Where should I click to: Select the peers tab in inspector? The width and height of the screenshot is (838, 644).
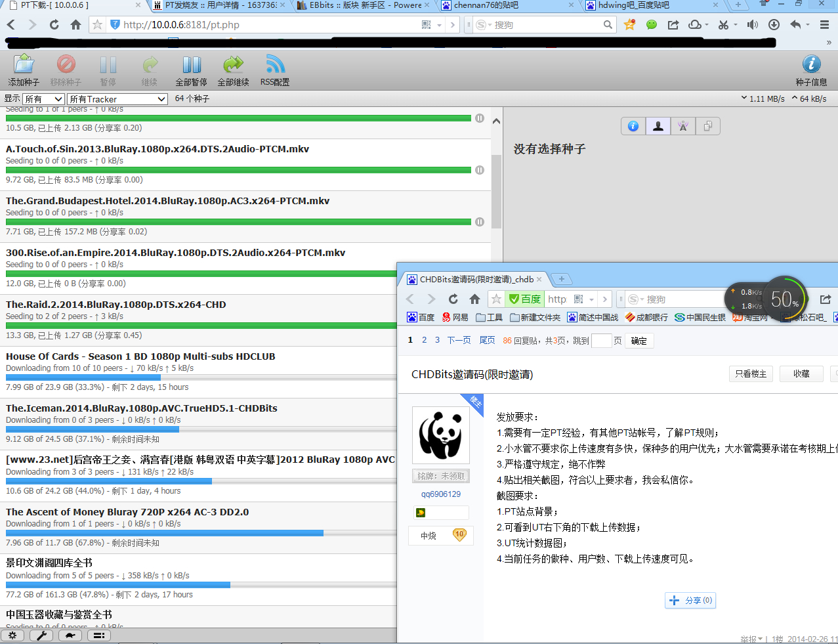(x=658, y=126)
